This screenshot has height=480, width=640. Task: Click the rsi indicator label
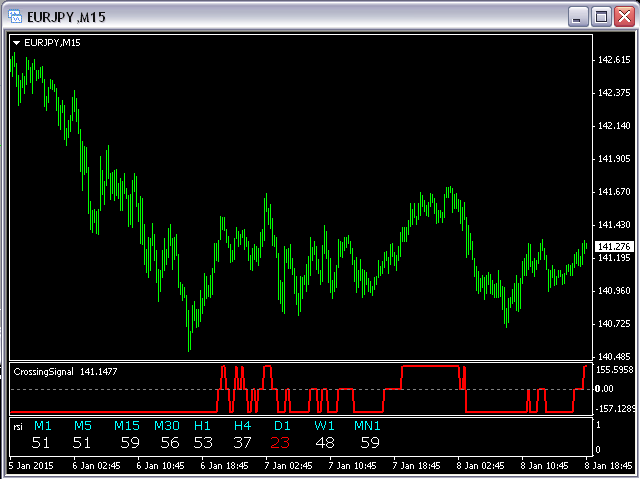pyautogui.click(x=18, y=426)
